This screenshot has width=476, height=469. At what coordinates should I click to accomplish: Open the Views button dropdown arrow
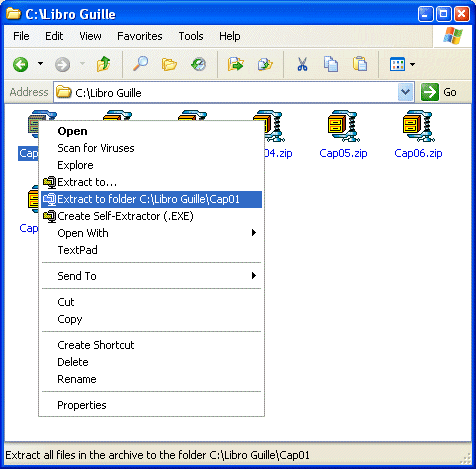[x=412, y=64]
